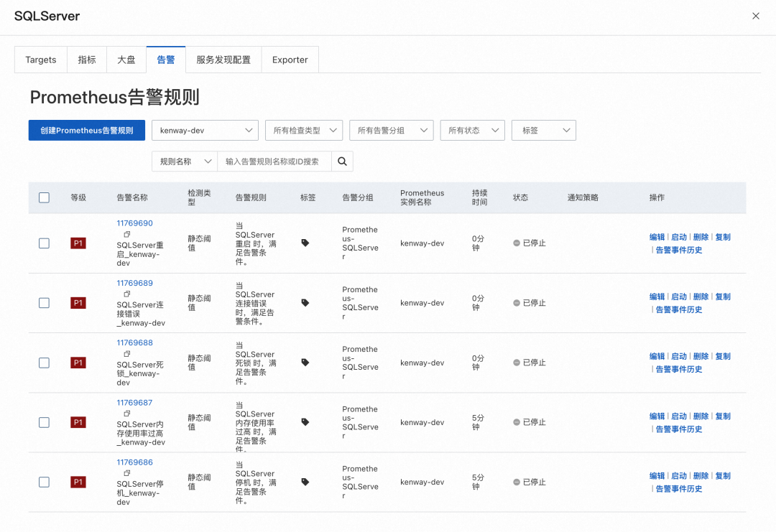The width and height of the screenshot is (776, 532).
Task: Click the 创建Prometheus告警规则 button
Action: 86,130
